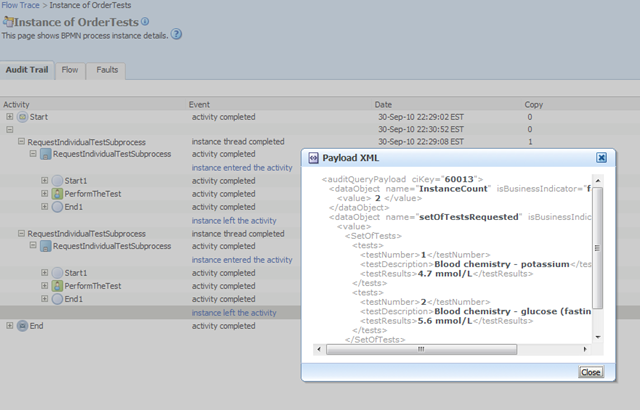Switch to the Flow tab

[70, 70]
